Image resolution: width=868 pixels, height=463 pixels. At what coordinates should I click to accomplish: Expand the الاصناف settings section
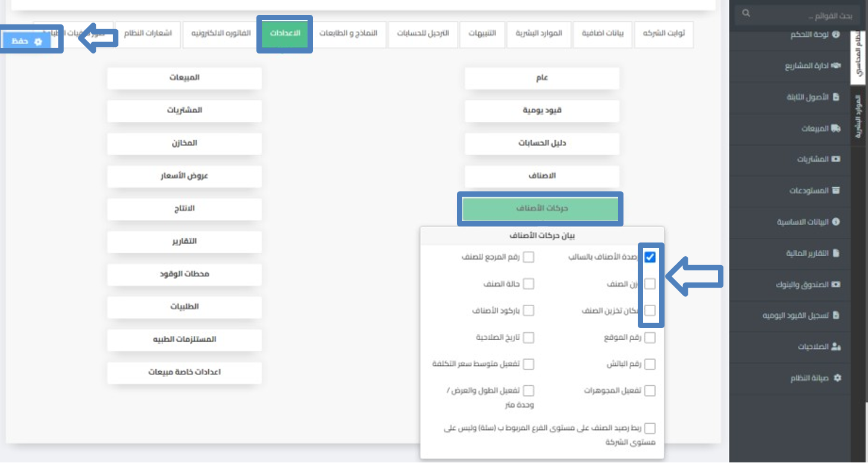coord(542,176)
